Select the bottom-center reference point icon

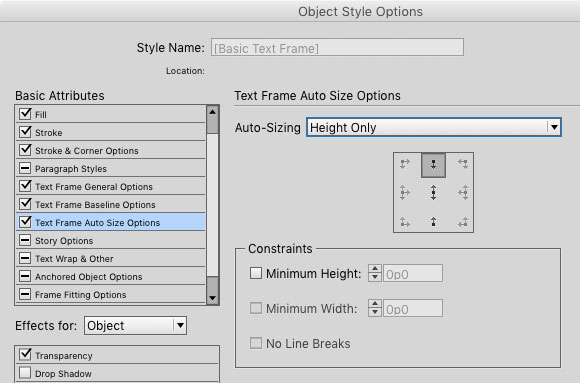point(433,222)
